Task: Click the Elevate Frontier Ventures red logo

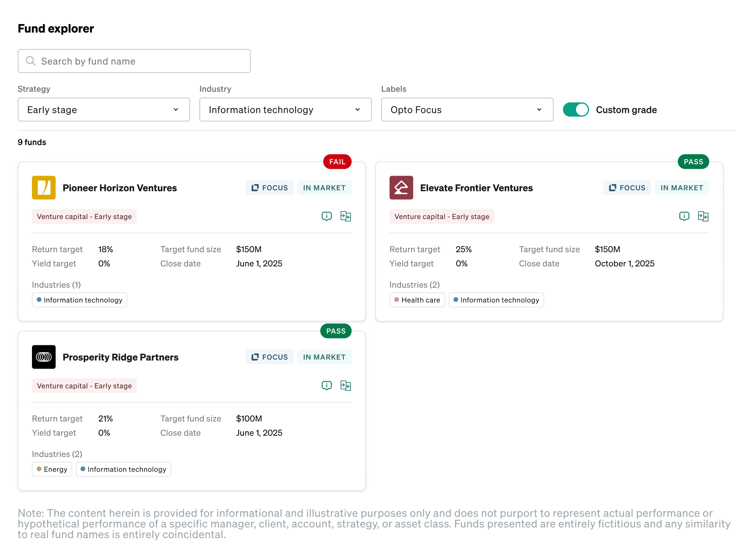Action: [x=401, y=188]
